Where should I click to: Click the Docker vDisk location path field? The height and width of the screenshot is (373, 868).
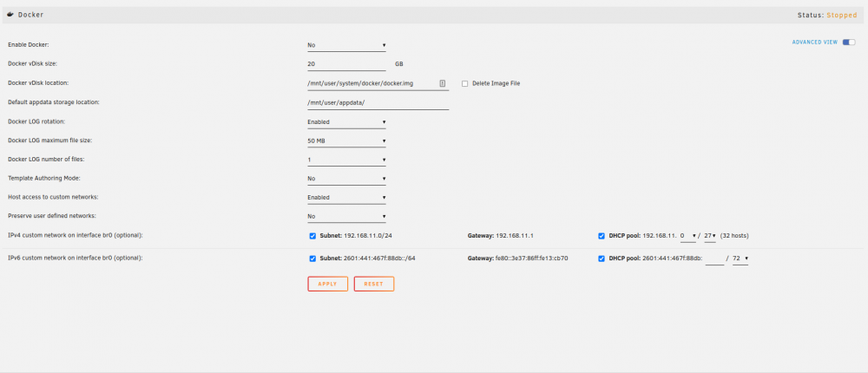click(x=378, y=83)
